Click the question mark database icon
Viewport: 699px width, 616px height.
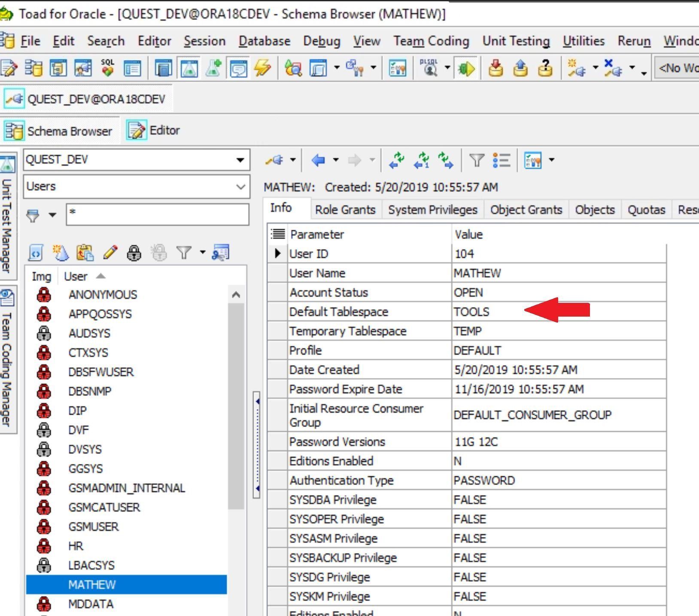click(x=545, y=68)
